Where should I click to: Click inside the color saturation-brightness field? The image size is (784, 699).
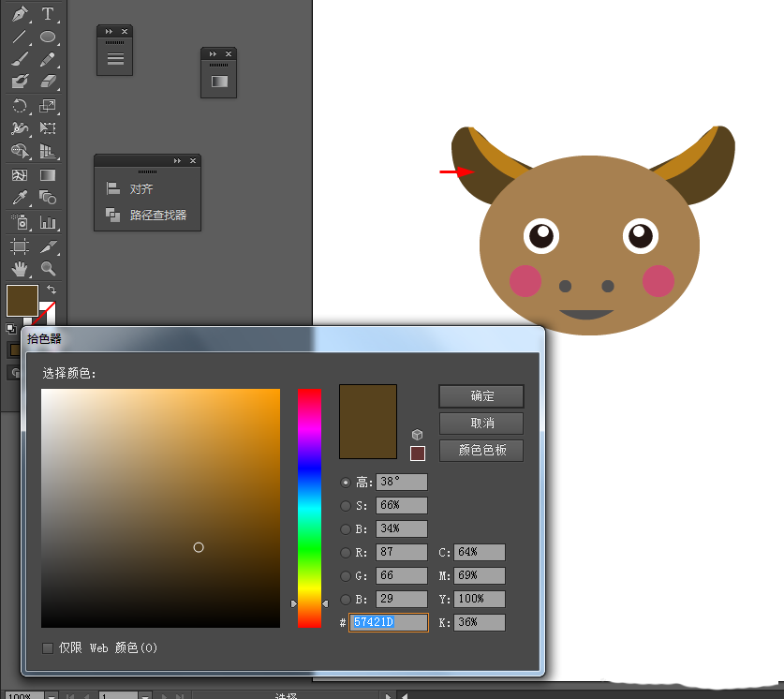(x=160, y=508)
